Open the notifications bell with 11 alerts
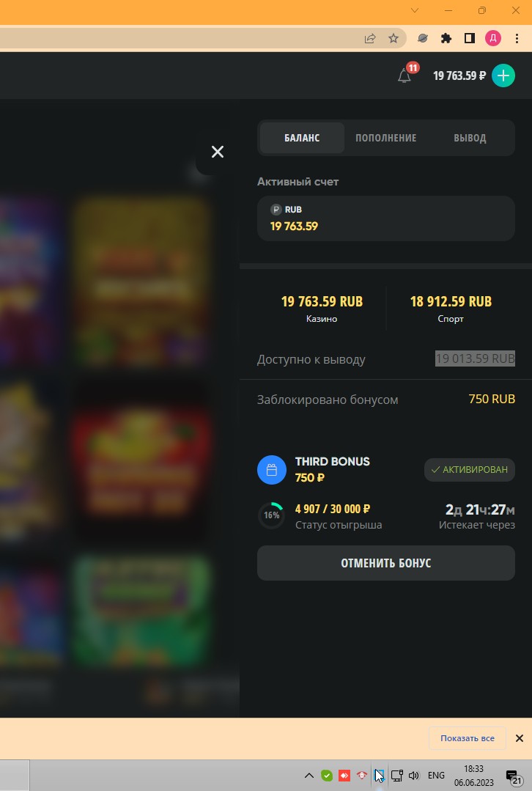 click(x=404, y=76)
